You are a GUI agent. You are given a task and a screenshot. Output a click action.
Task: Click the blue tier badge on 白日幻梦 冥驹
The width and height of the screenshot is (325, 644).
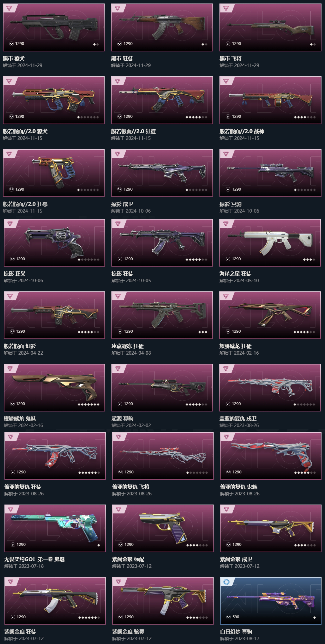[226, 582]
